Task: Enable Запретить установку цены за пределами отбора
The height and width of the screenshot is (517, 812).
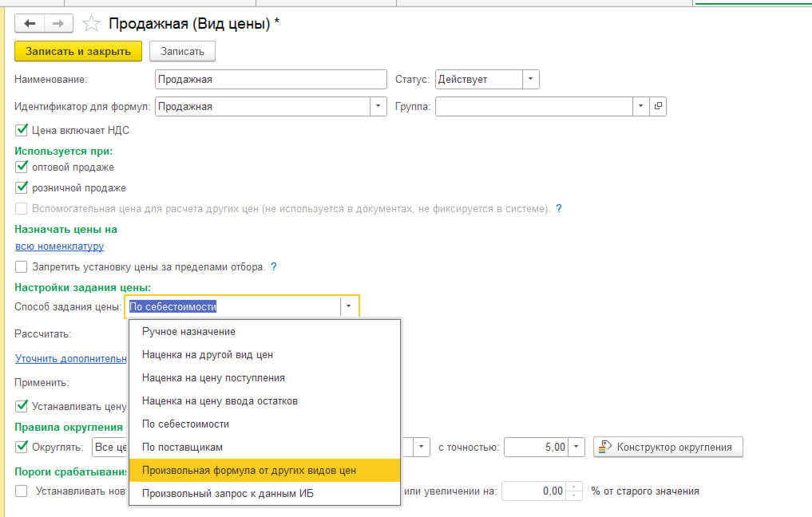Action: (22, 266)
